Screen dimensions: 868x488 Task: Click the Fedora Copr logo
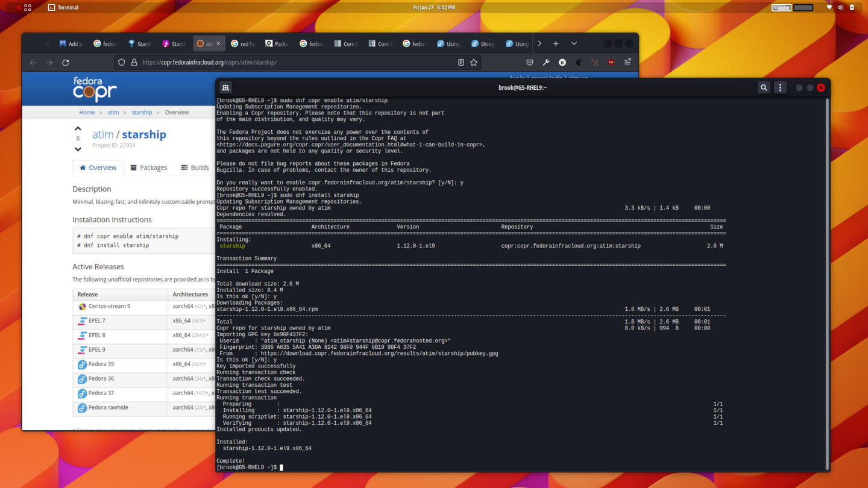point(95,89)
